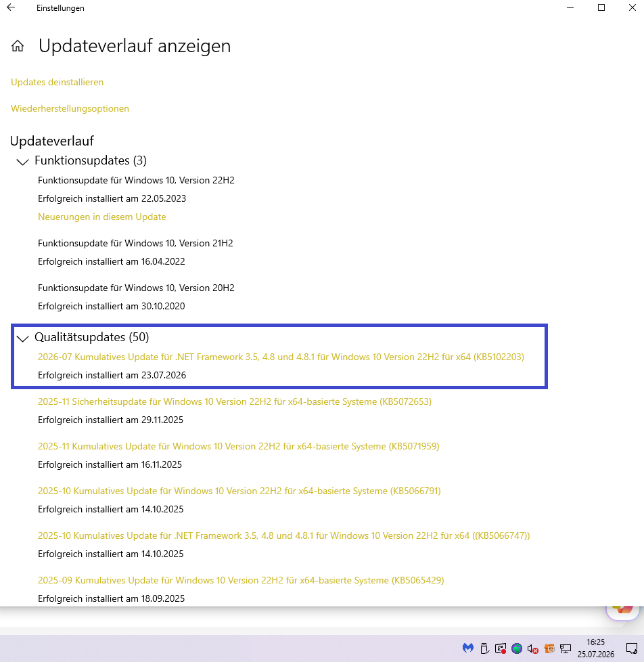Open the Windows Update status tray icon

pos(501,648)
